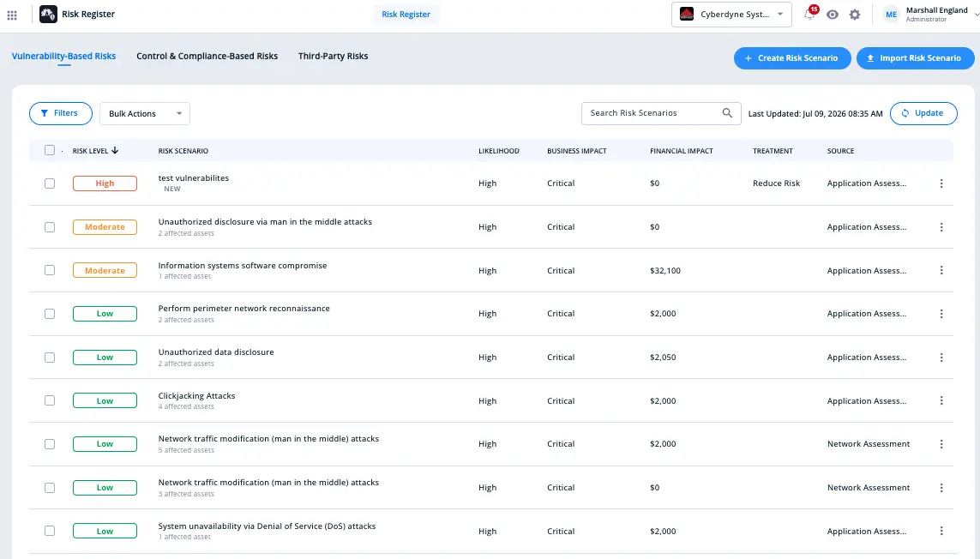980x559 pixels.
Task: Switch to Control & Compliance-Based Risks tab
Action: click(x=207, y=57)
